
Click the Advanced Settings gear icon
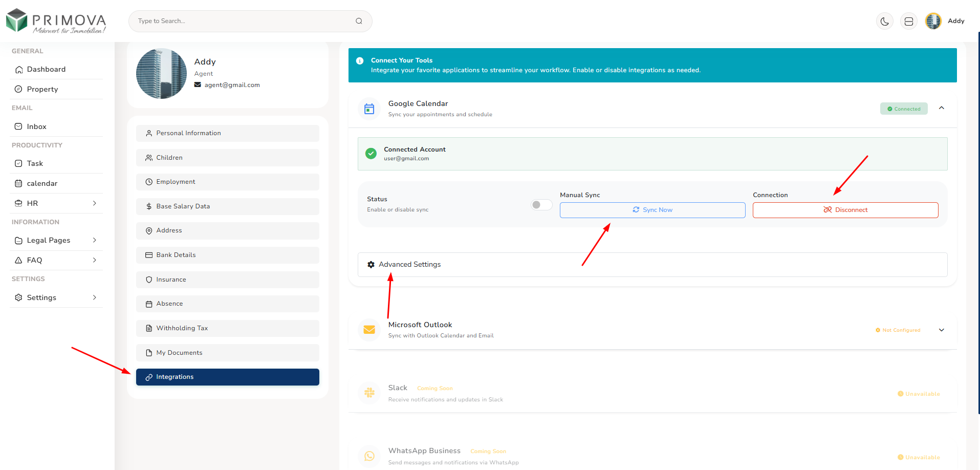pyautogui.click(x=371, y=264)
